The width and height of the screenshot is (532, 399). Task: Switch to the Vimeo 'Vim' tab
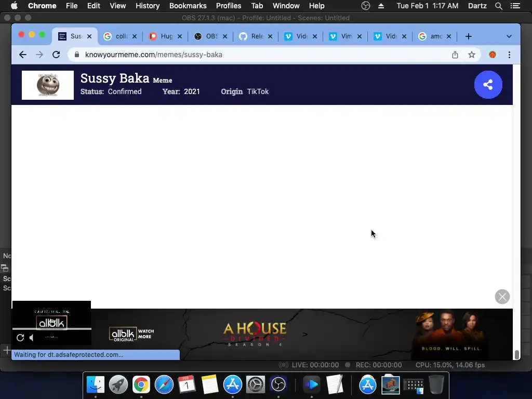(x=345, y=36)
